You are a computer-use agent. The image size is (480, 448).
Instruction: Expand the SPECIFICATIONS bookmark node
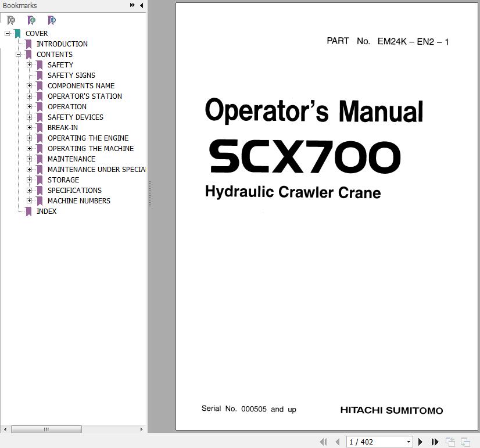30,191
